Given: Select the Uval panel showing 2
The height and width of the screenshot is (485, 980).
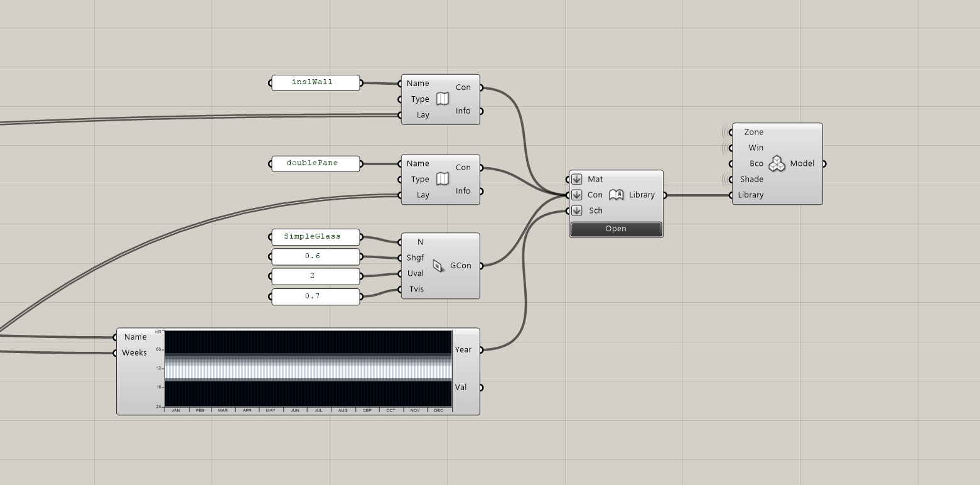Looking at the screenshot, I should pyautogui.click(x=316, y=276).
